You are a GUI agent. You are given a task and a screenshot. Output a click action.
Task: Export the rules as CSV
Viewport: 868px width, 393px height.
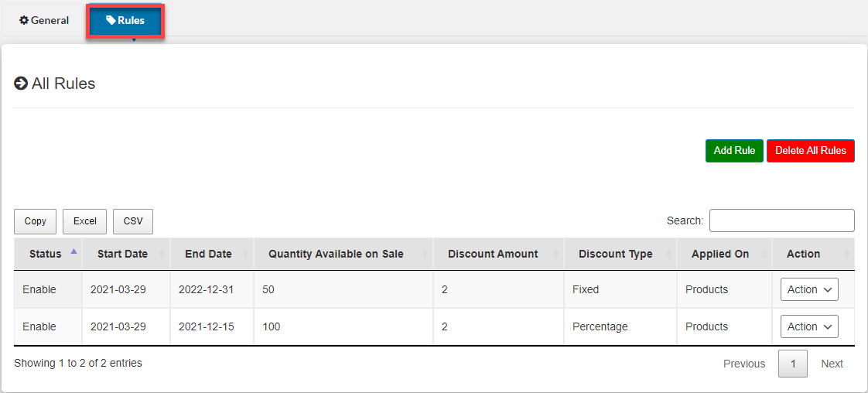(x=133, y=221)
